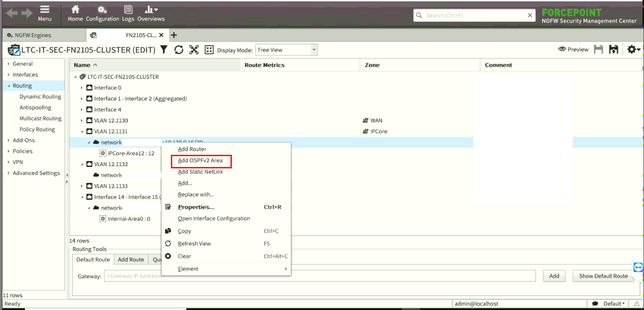
Task: Click the Add button next to Gateway
Action: tap(554, 276)
